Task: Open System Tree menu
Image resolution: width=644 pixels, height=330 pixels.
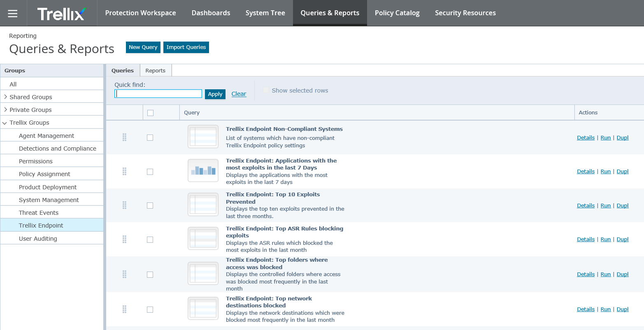Action: (x=265, y=13)
